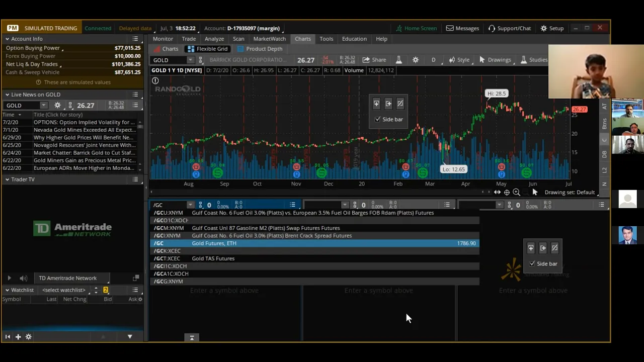644x362 pixels.
Task: Mute Trader TV speaker icon
Action: click(x=23, y=278)
